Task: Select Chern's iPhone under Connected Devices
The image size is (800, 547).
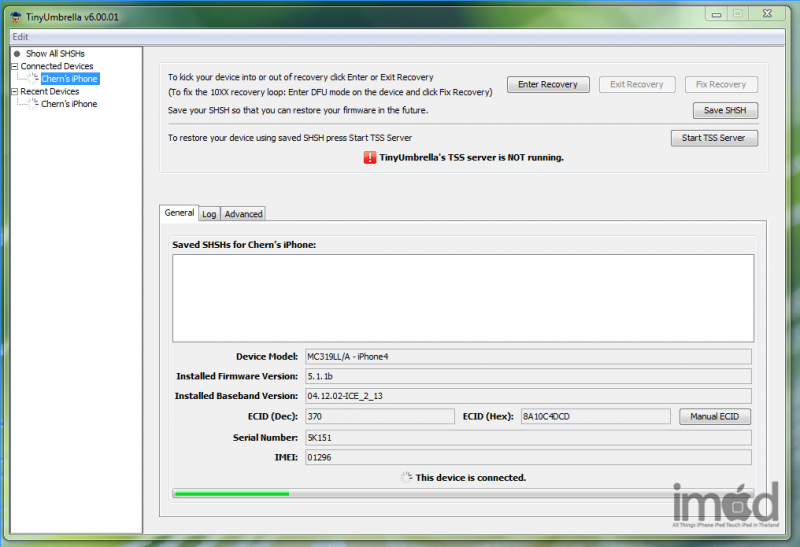Action: (x=69, y=79)
